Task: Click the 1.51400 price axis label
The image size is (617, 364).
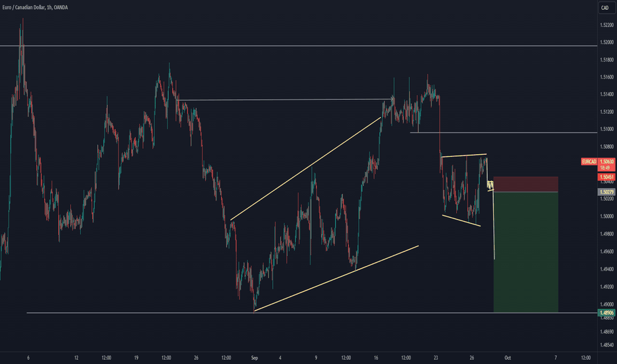Action: coord(607,95)
